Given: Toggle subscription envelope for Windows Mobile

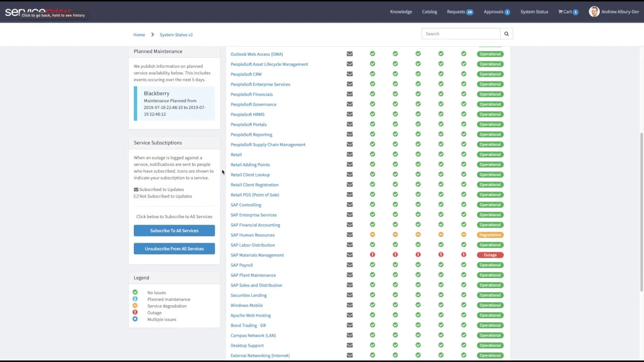Looking at the screenshot, I should click(x=350, y=305).
